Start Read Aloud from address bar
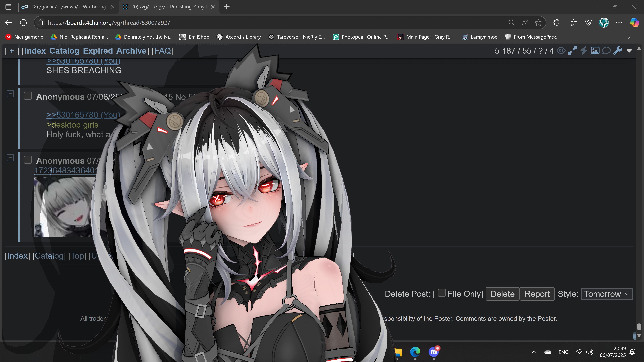Screen dimensions: 644x362 coord(525,23)
